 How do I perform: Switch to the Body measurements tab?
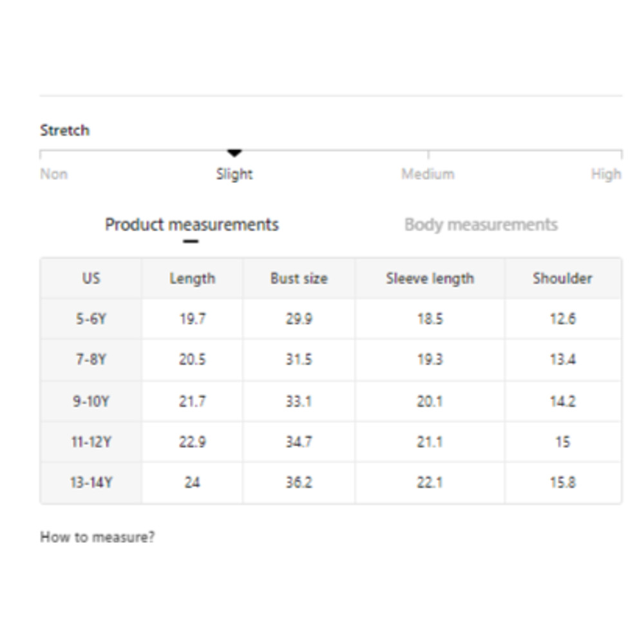coord(480,225)
